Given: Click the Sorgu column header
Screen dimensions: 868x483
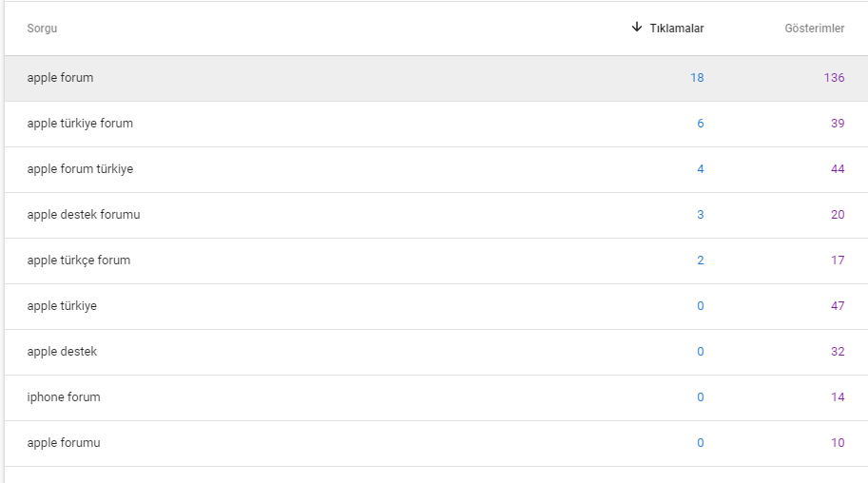Looking at the screenshot, I should [x=42, y=29].
